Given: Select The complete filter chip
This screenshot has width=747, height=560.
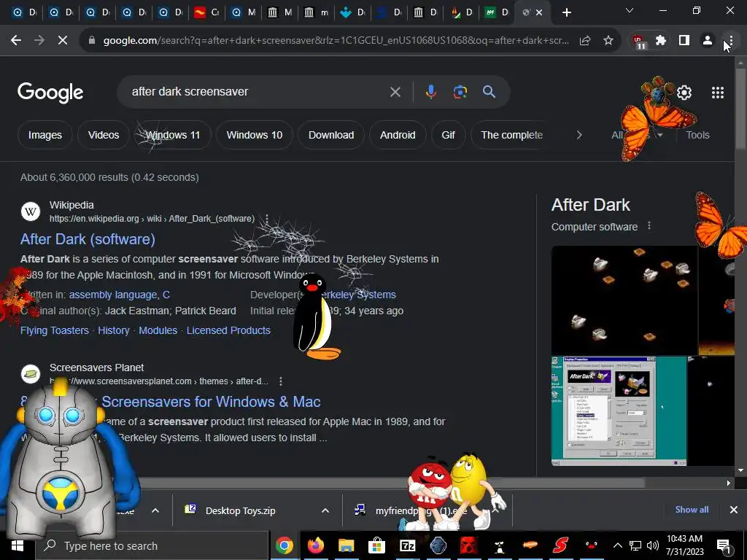Looking at the screenshot, I should tap(511, 135).
